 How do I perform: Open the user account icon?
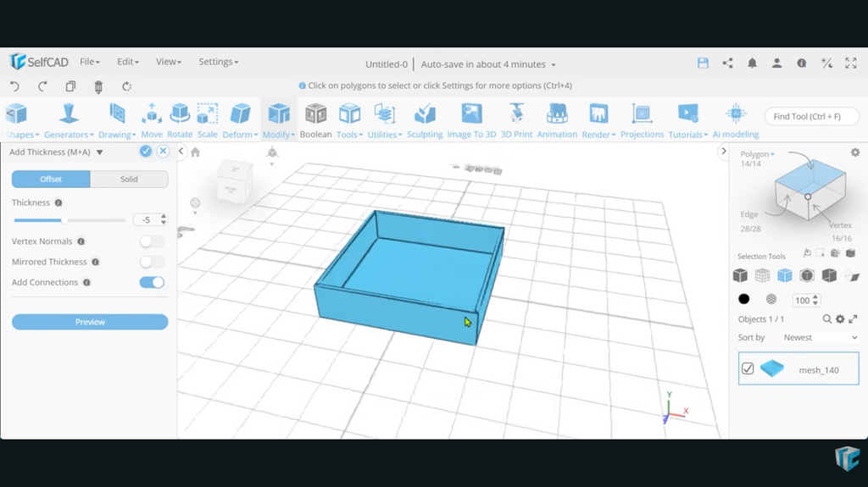pos(776,63)
